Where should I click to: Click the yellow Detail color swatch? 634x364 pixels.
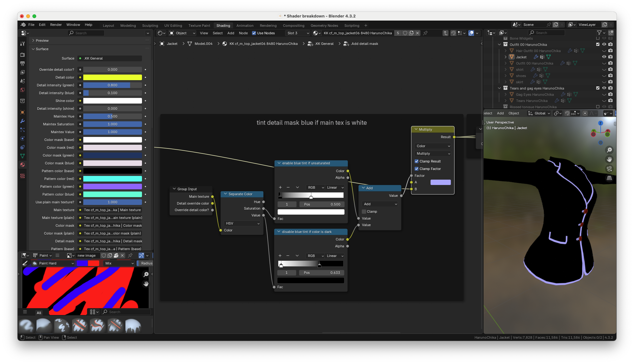(x=112, y=77)
